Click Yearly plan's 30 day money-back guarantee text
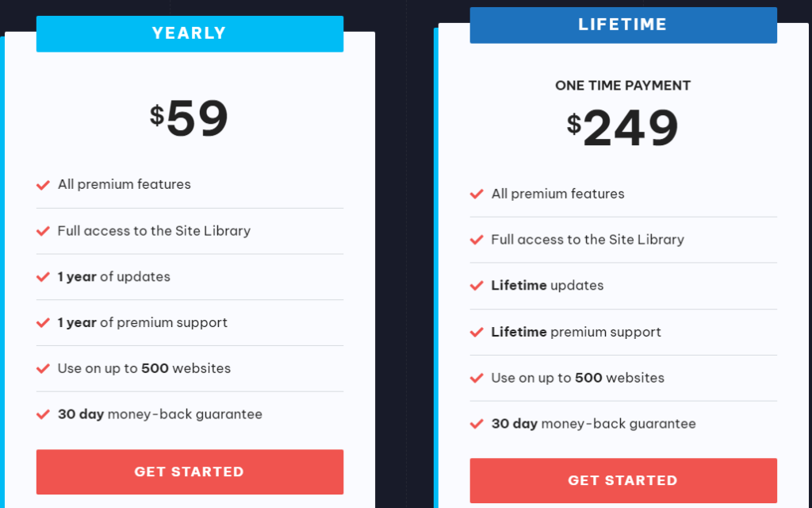812x508 pixels. 159,414
